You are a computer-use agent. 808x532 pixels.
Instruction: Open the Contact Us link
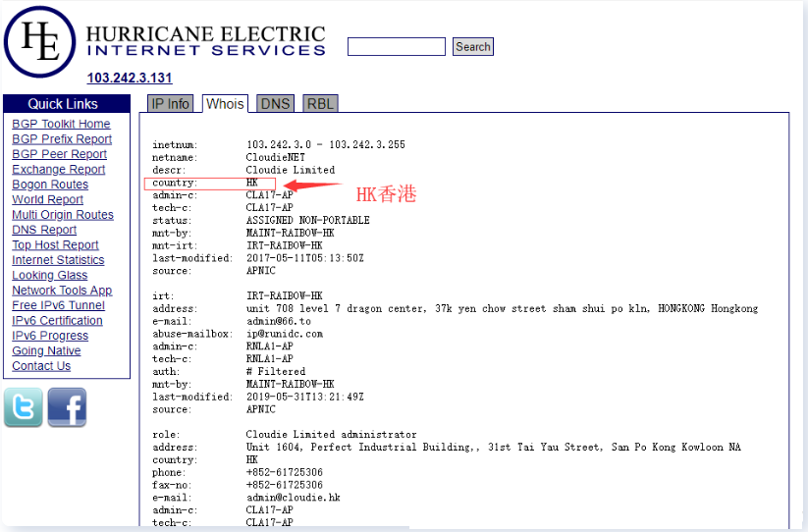pos(41,366)
